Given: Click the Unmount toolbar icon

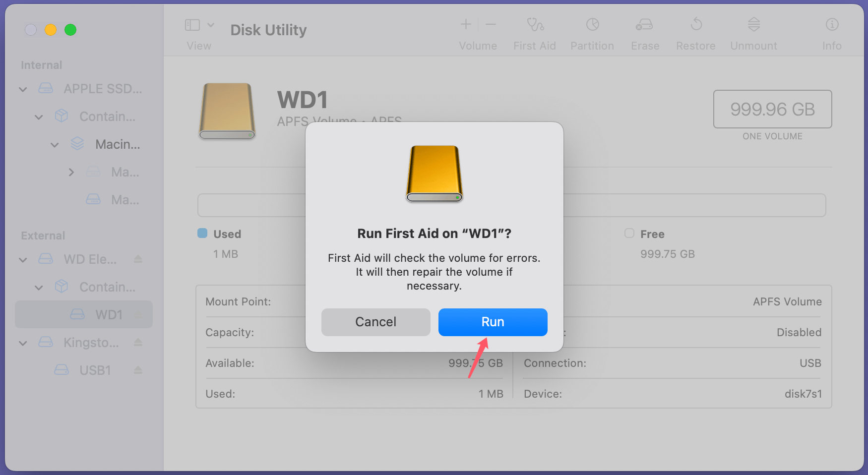Looking at the screenshot, I should click(753, 24).
